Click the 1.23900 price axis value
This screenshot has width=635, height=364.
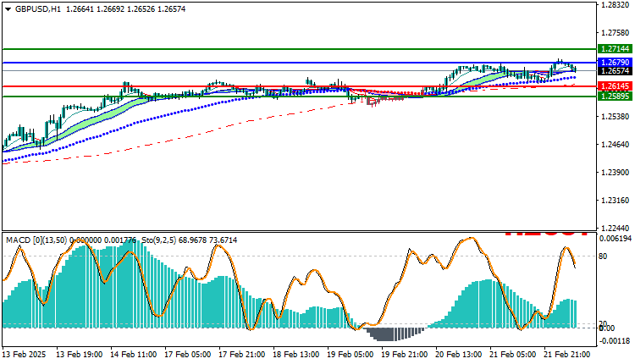tap(616, 173)
